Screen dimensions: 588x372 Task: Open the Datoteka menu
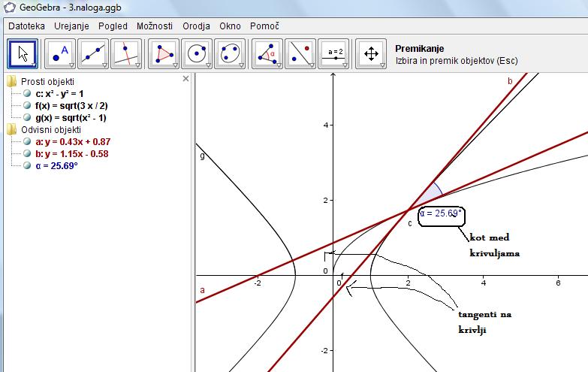[26, 26]
